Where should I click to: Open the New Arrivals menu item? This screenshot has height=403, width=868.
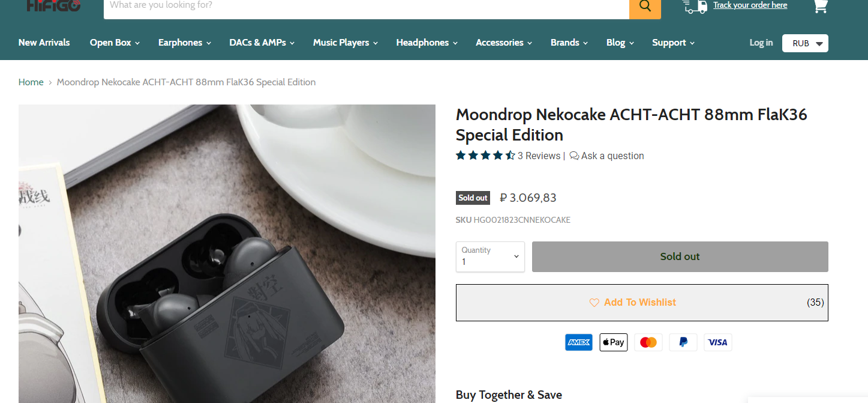tap(44, 43)
